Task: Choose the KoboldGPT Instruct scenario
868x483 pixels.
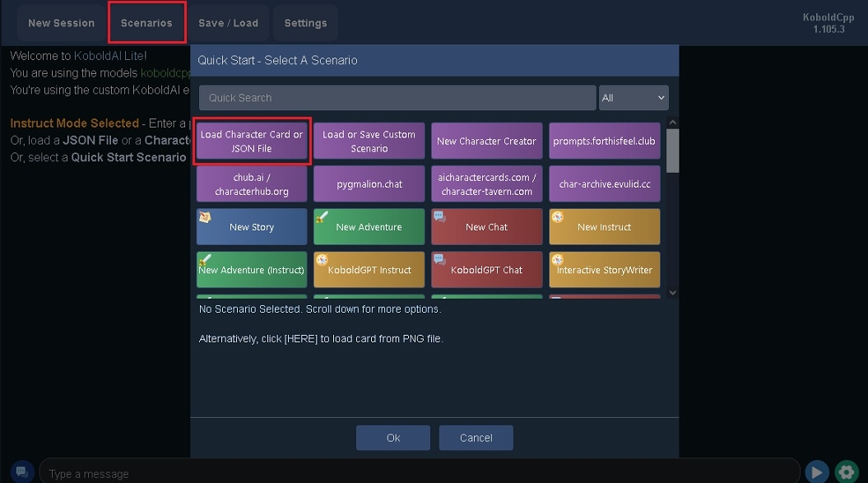Action: point(369,270)
